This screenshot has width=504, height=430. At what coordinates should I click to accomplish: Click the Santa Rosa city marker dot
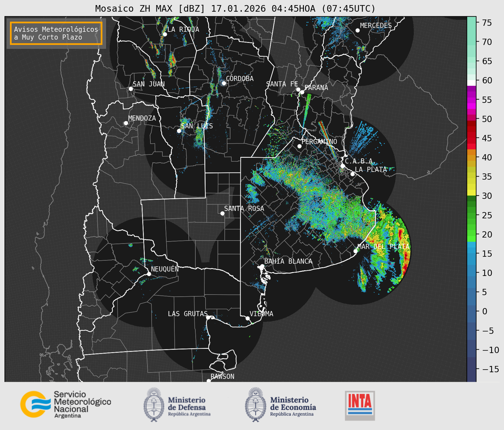coord(222,213)
